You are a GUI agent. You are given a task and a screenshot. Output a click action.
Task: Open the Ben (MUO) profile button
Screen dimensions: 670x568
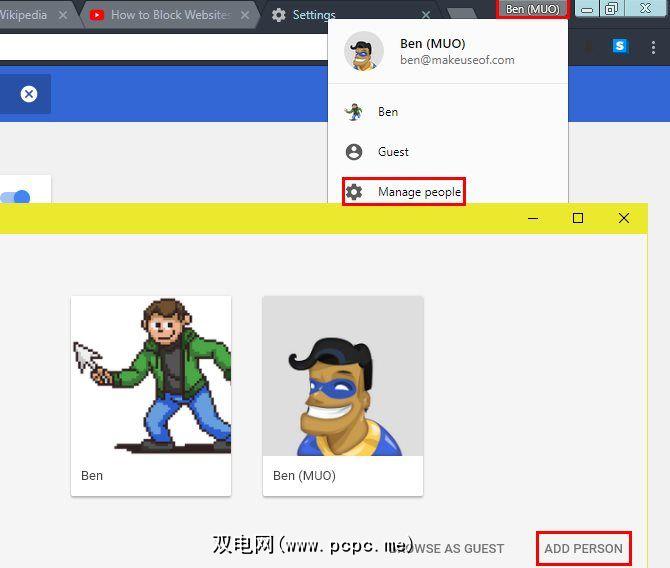[532, 9]
